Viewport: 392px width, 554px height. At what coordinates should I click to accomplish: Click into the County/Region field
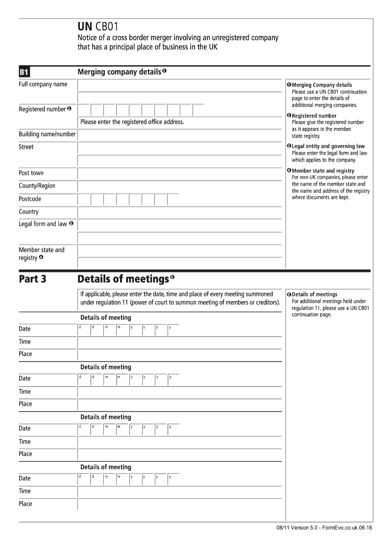(179, 187)
